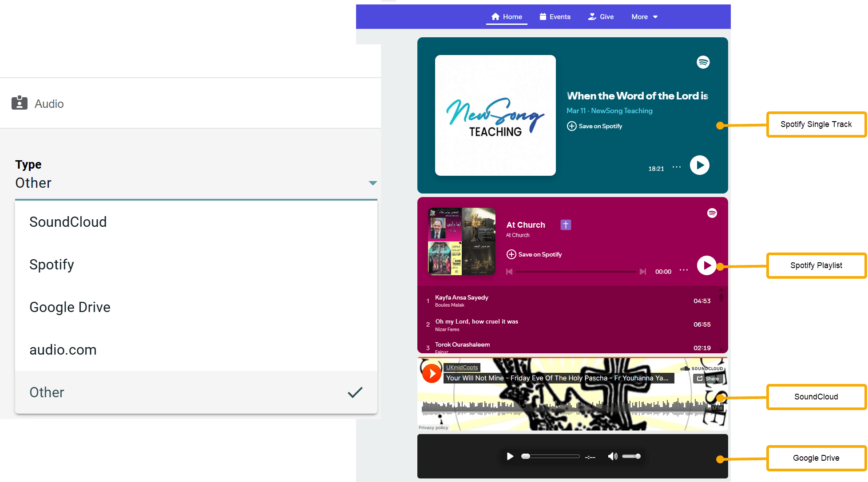Viewport: 868px width, 482px height.
Task: Click the Audio block icon
Action: coord(20,103)
